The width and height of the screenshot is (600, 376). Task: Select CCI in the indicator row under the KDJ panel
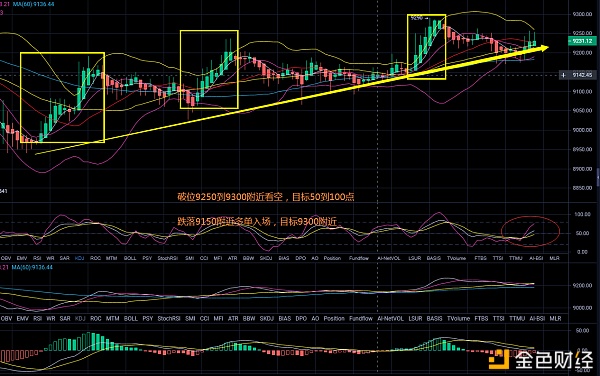tap(204, 258)
